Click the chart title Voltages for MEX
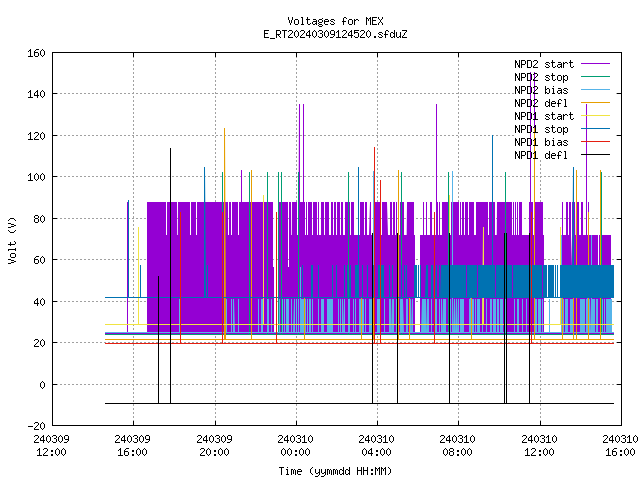 click(x=335, y=21)
